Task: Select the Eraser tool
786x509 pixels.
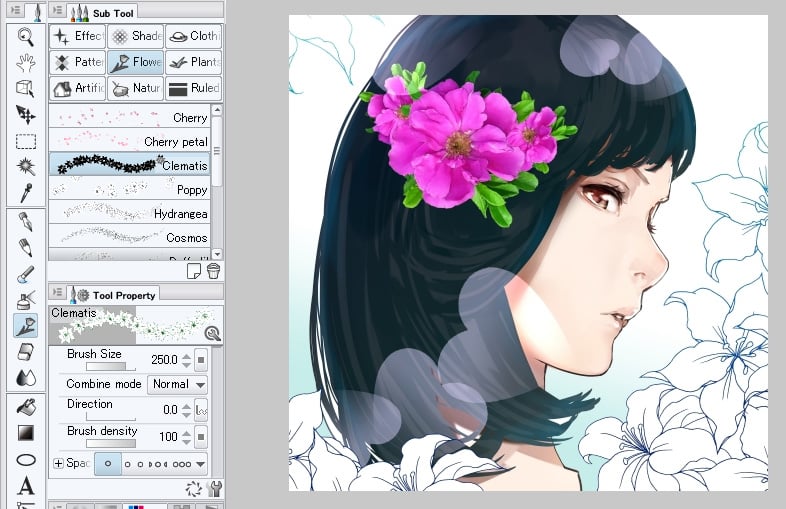Action: pyautogui.click(x=26, y=350)
